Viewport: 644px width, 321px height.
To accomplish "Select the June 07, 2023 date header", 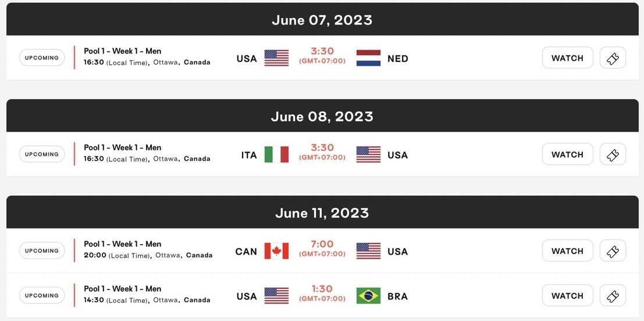I will click(322, 20).
